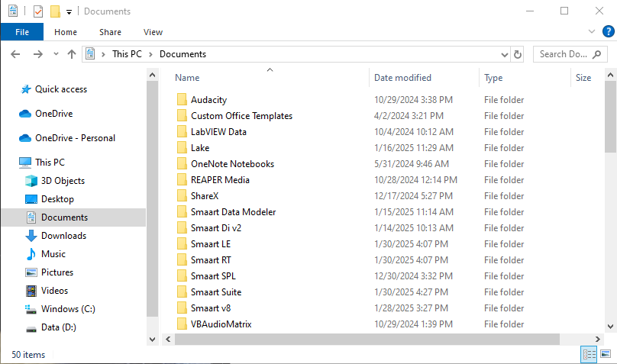Viewport: 617px width, 364px height.
Task: Switch to the Share ribbon tab
Action: click(110, 32)
